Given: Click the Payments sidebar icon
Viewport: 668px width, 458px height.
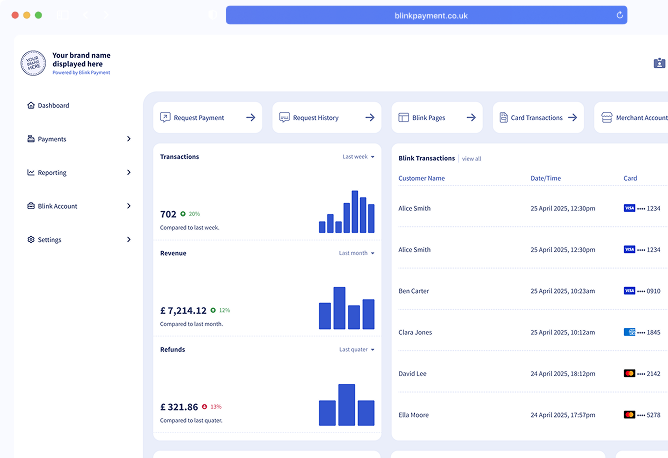Looking at the screenshot, I should 31,139.
